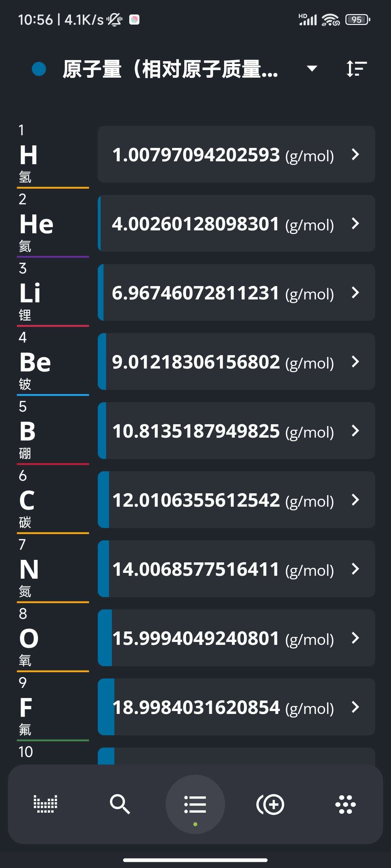Open Lithium chevron arrow
This screenshot has height=868, width=391.
[356, 293]
